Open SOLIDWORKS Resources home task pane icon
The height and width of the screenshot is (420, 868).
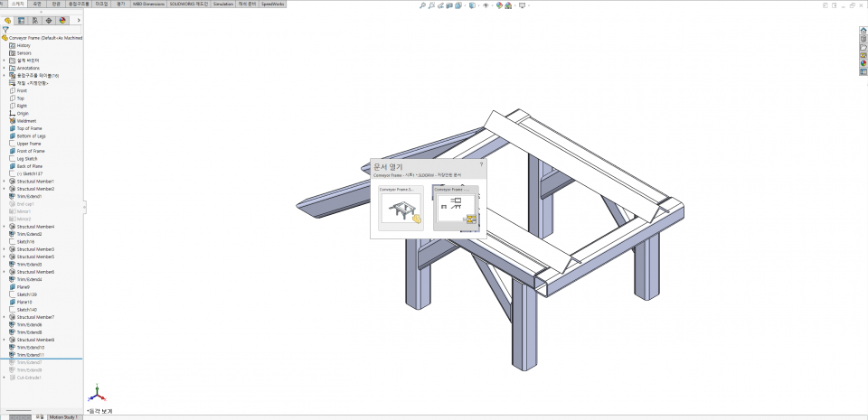pyautogui.click(x=863, y=31)
